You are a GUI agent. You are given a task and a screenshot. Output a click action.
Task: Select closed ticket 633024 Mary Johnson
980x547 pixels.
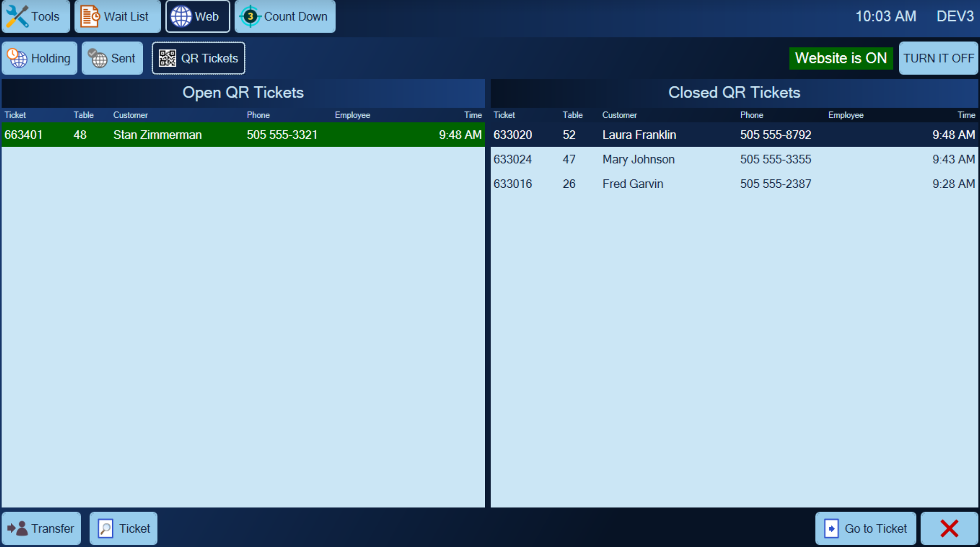[734, 159]
